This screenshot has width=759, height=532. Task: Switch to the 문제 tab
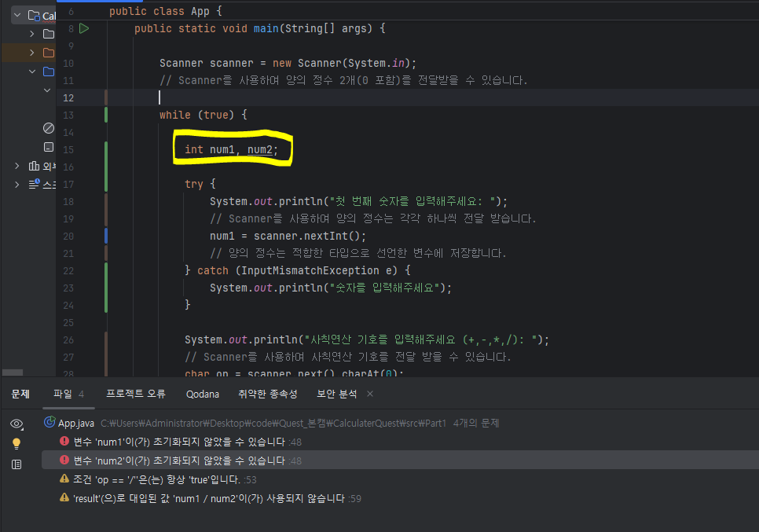[20, 394]
